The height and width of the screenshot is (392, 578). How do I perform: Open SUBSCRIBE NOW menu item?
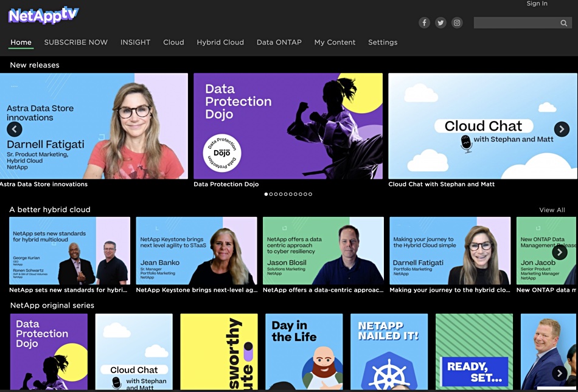click(76, 43)
